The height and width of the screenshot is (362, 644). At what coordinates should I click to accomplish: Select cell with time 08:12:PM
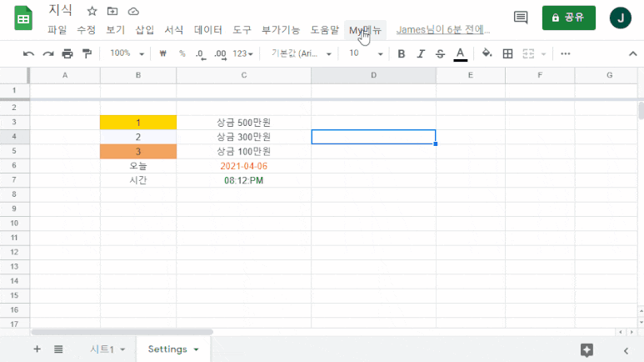243,180
